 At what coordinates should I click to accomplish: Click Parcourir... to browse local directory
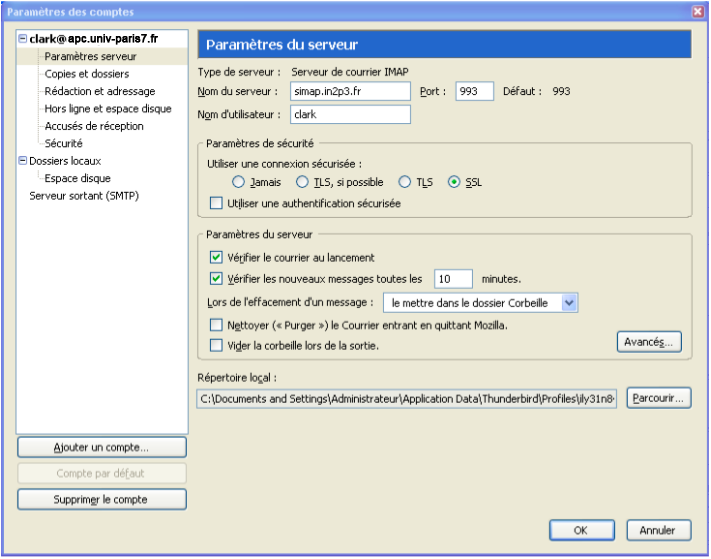658,398
